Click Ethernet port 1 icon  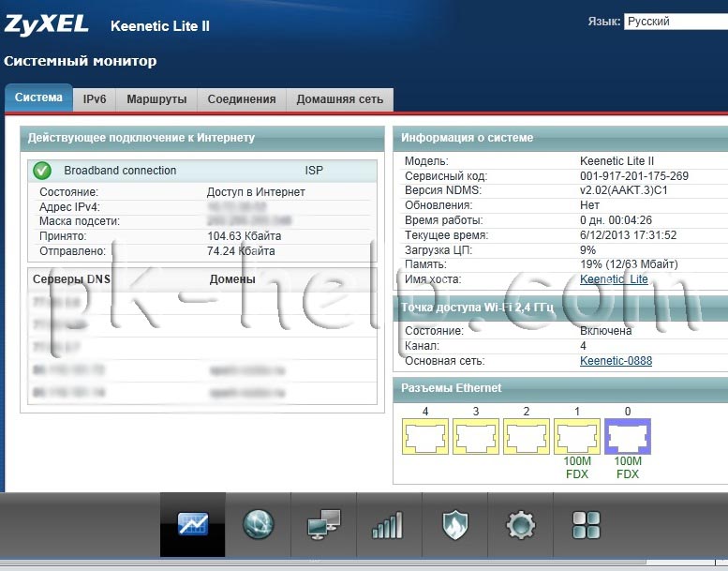(x=577, y=436)
